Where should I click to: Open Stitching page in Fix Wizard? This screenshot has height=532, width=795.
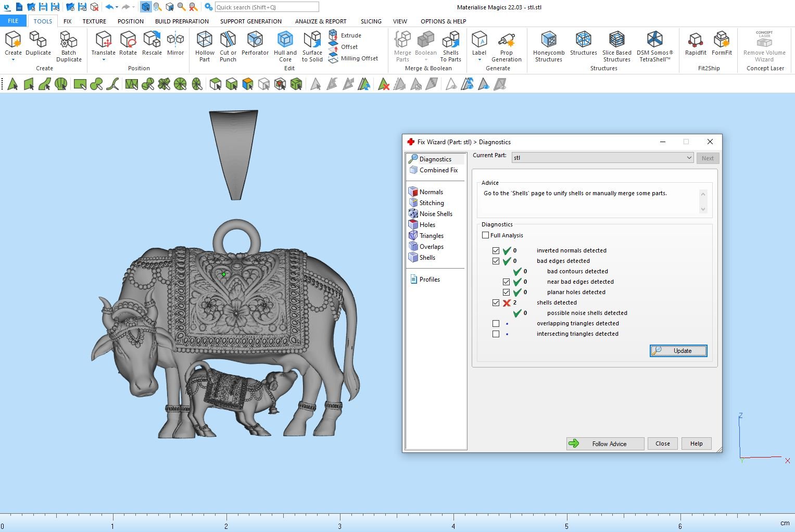(x=431, y=203)
